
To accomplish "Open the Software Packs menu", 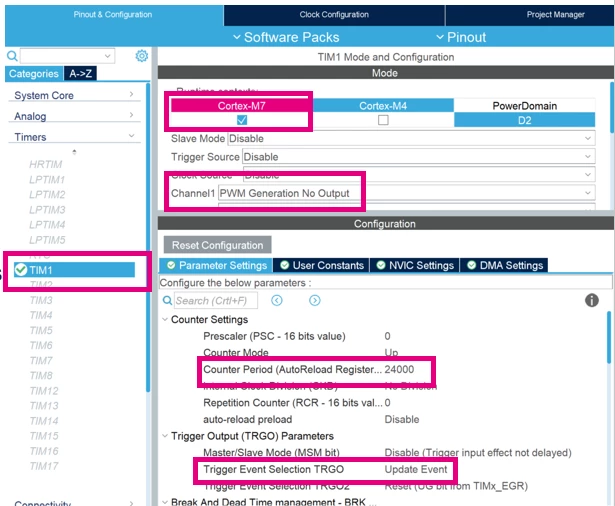I will coord(286,37).
